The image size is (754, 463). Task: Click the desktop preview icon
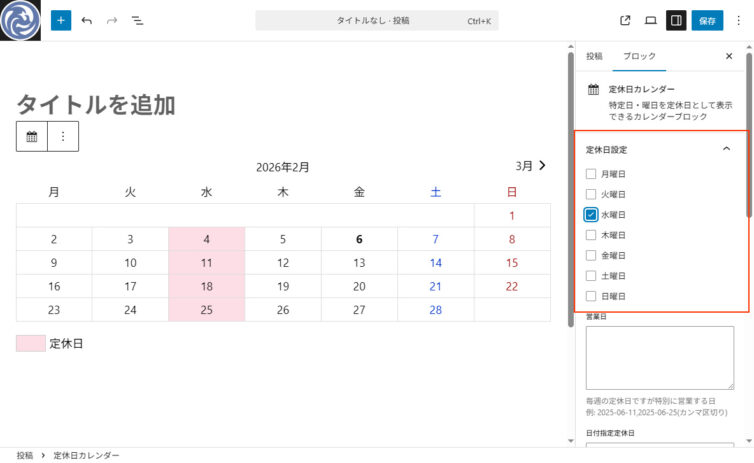coord(651,20)
